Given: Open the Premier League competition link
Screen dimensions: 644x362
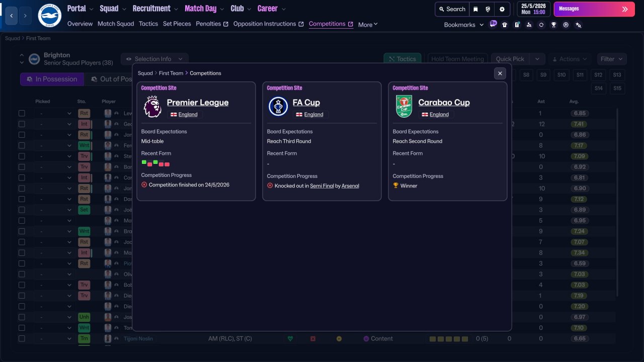Looking at the screenshot, I should pos(198,103).
